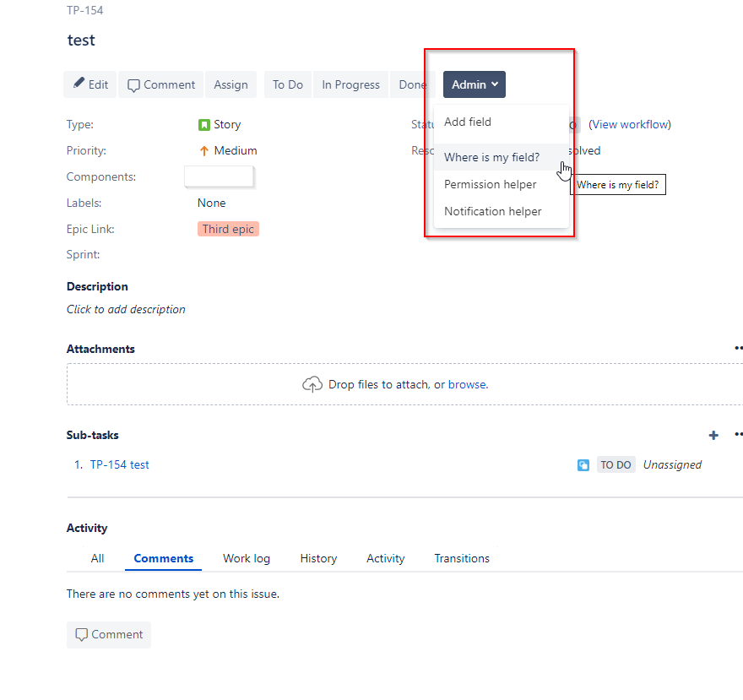Image resolution: width=743 pixels, height=700 pixels.
Task: Click the browse link to attach files
Action: [x=468, y=384]
